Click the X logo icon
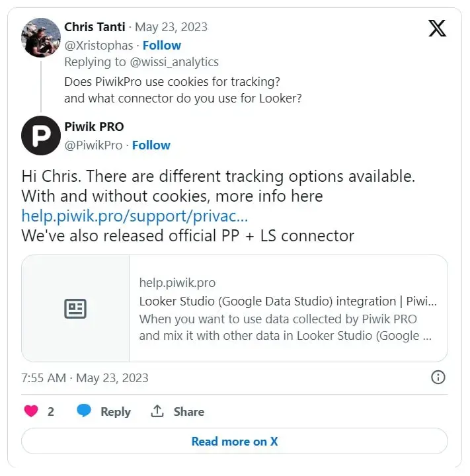 tap(437, 28)
